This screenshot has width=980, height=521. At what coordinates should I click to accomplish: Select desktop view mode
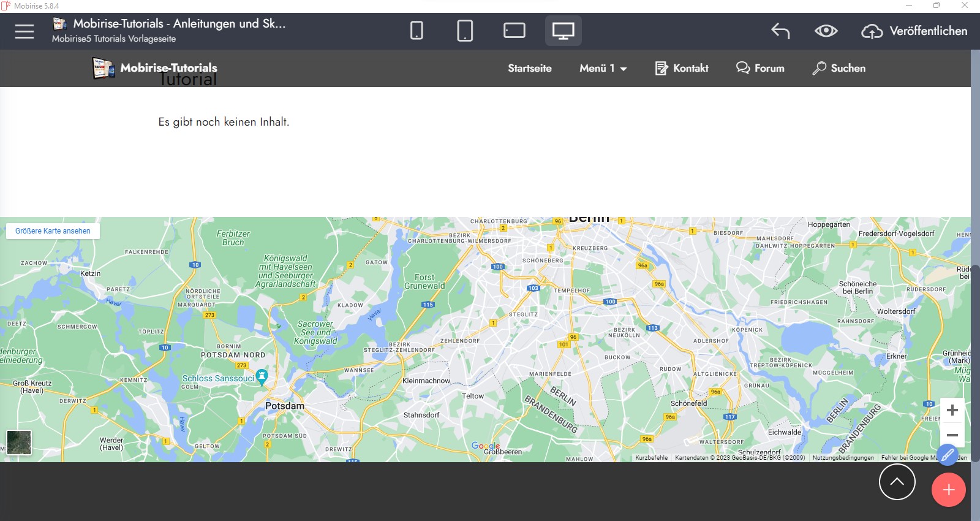point(563,31)
